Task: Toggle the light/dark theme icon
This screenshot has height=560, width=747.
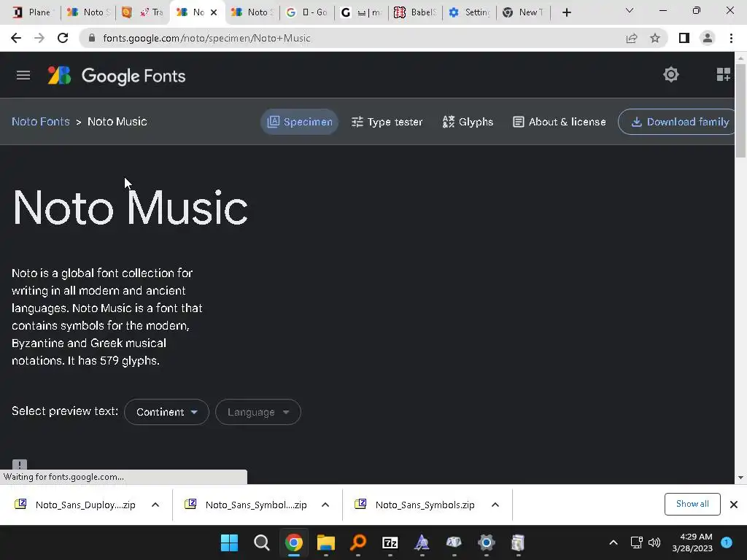Action: point(671,75)
